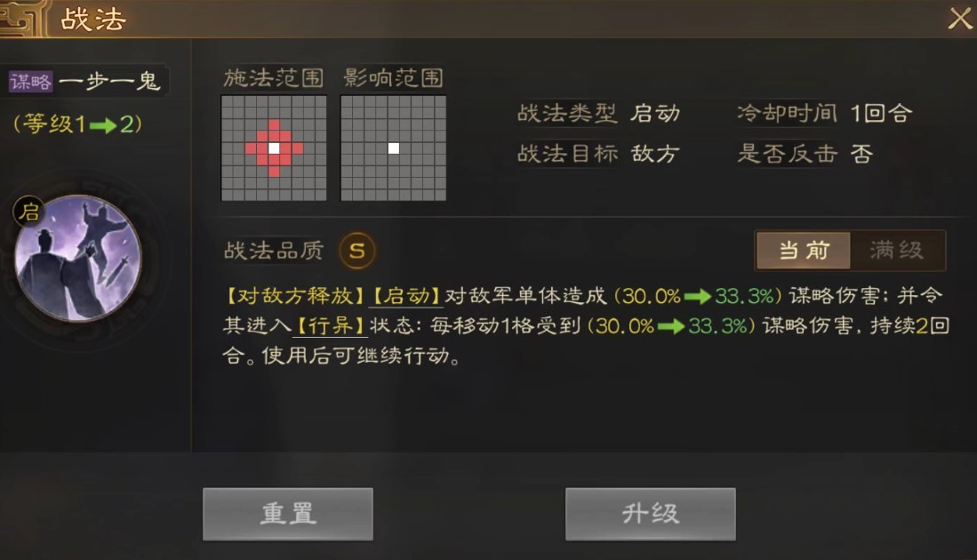Click the level indicator 等级1→2
The height and width of the screenshot is (560, 977).
click(78, 124)
